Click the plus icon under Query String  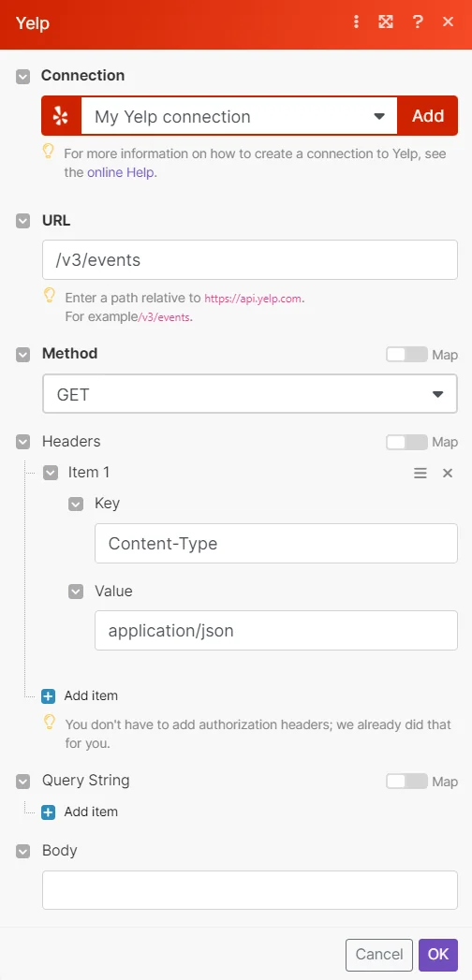48,812
